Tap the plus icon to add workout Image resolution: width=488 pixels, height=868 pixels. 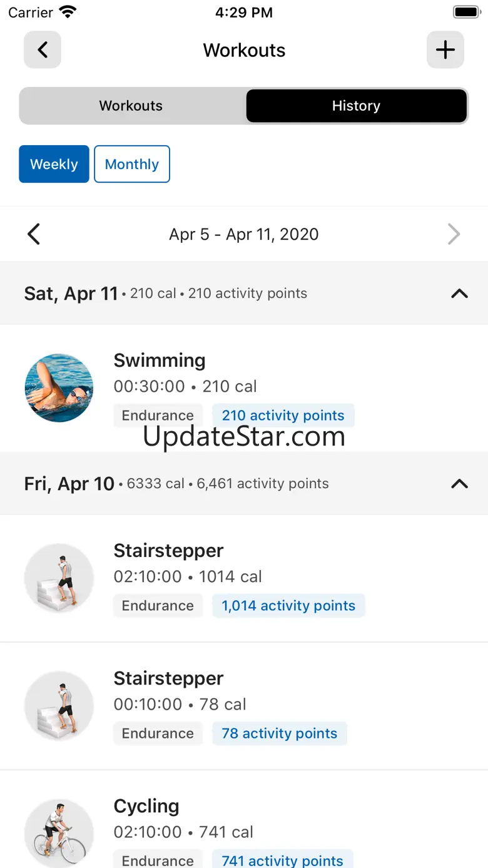[x=445, y=50]
